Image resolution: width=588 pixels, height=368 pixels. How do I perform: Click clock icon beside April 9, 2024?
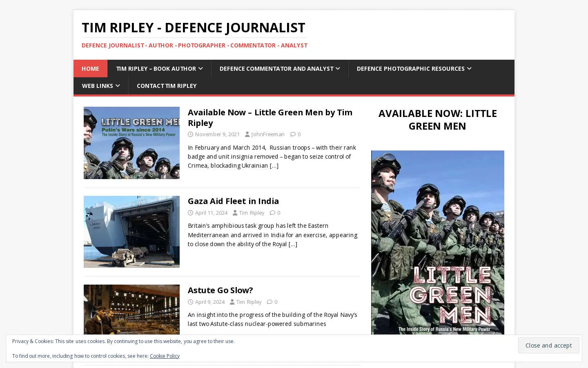(190, 302)
